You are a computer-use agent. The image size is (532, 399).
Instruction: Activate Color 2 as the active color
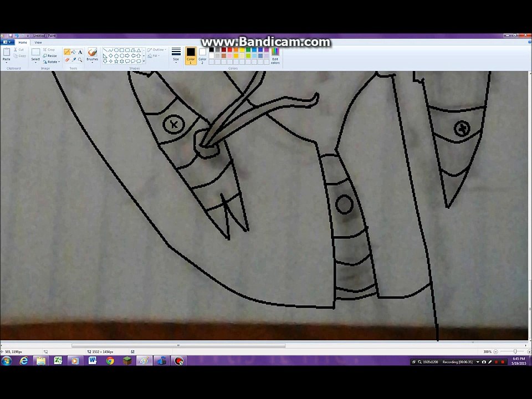(202, 55)
